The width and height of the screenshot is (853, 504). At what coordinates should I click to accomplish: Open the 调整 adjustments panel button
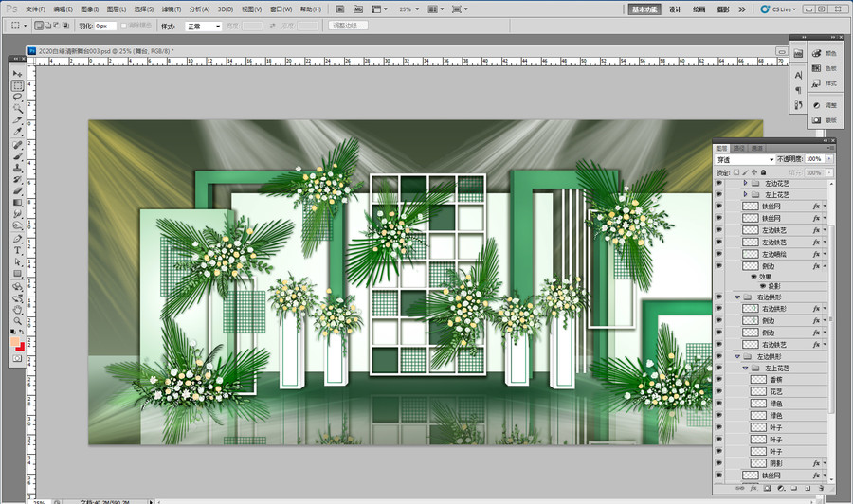pyautogui.click(x=825, y=105)
